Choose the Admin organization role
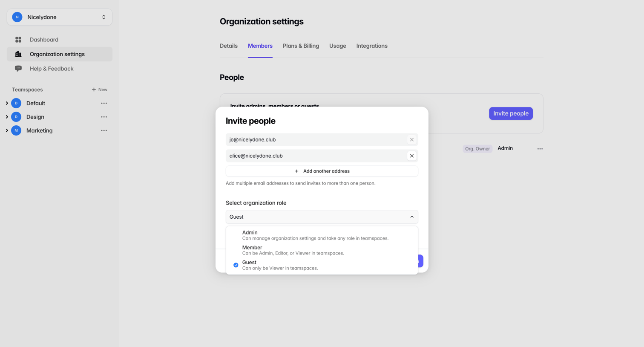Screen dimensions: 644x347 (322, 235)
